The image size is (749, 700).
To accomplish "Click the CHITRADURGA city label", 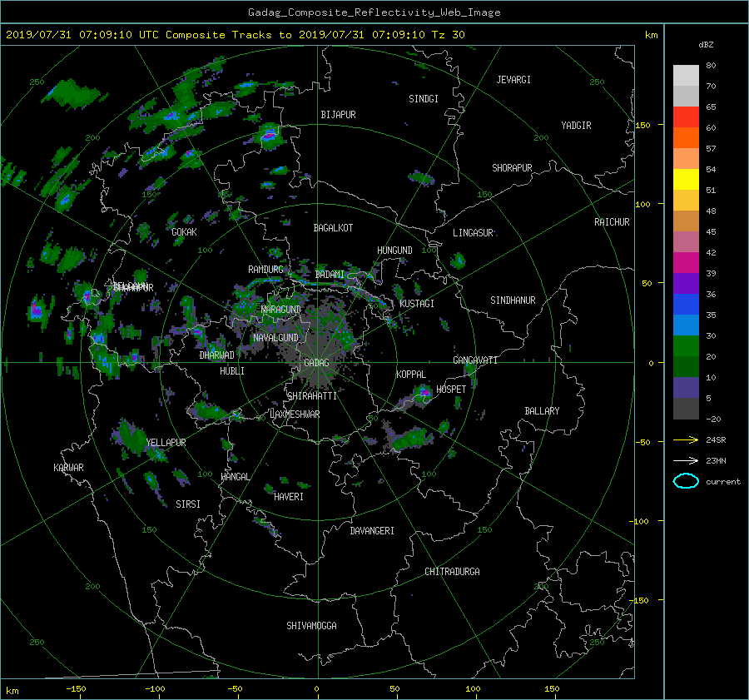I will [453, 572].
